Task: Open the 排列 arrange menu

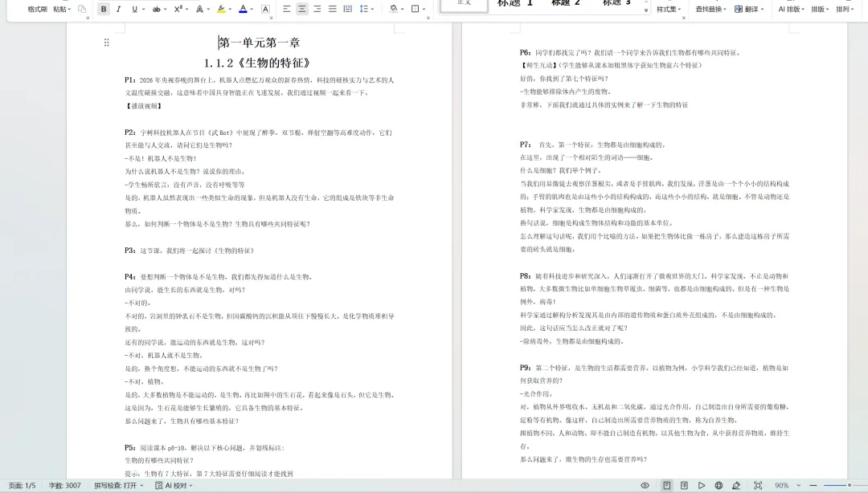Action: [844, 9]
